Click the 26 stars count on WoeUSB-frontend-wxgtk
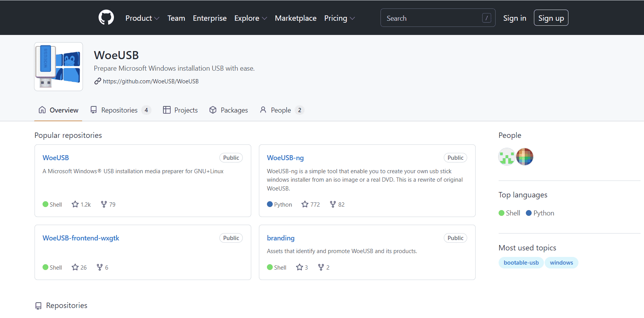644x318 pixels. [84, 268]
